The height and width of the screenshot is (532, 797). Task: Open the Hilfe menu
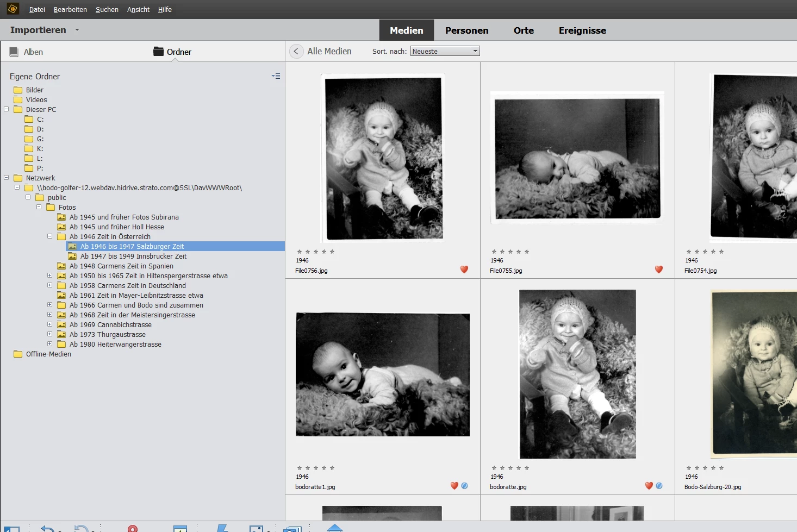pyautogui.click(x=165, y=9)
